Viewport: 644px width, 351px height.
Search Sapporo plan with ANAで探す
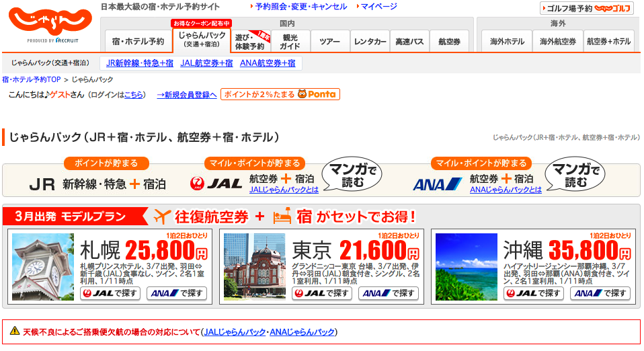pyautogui.click(x=177, y=293)
